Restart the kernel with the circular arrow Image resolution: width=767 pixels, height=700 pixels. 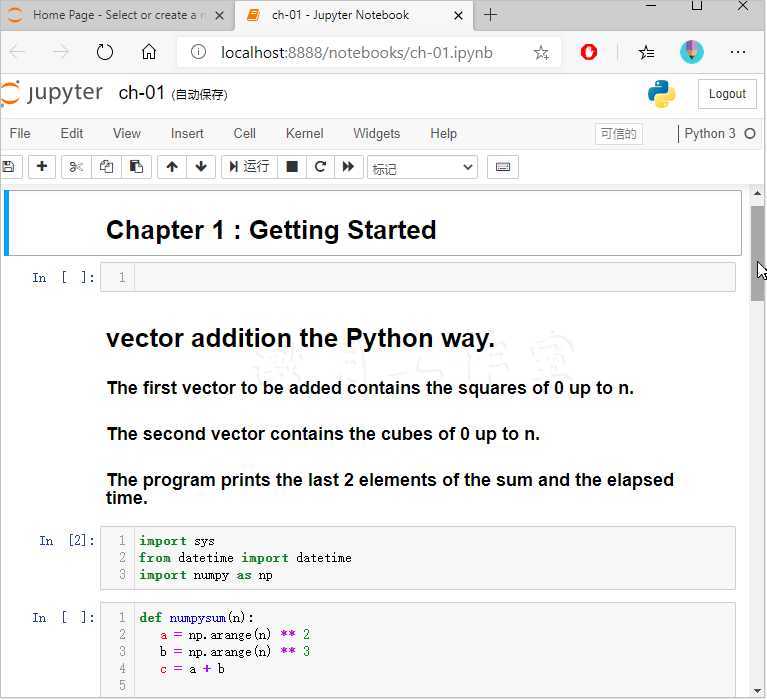[x=320, y=167]
